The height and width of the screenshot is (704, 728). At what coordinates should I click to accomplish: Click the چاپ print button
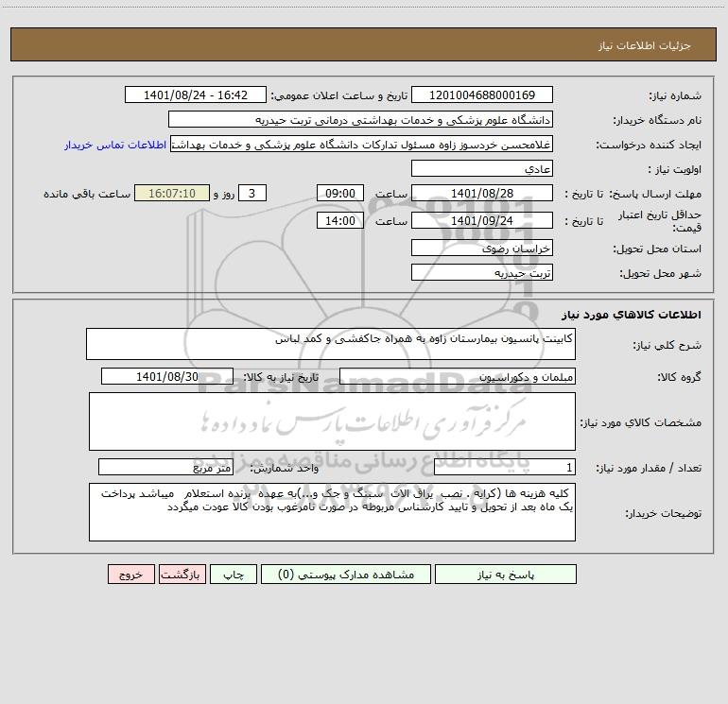[x=234, y=575]
